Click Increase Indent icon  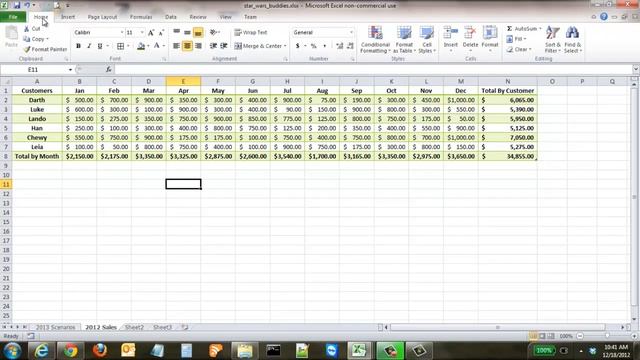tap(224, 46)
